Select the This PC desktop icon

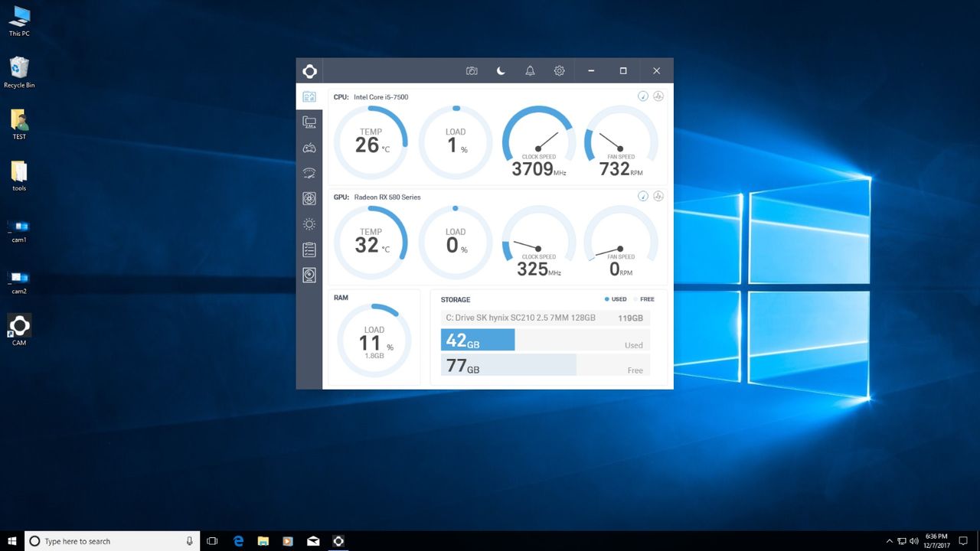coord(19,21)
